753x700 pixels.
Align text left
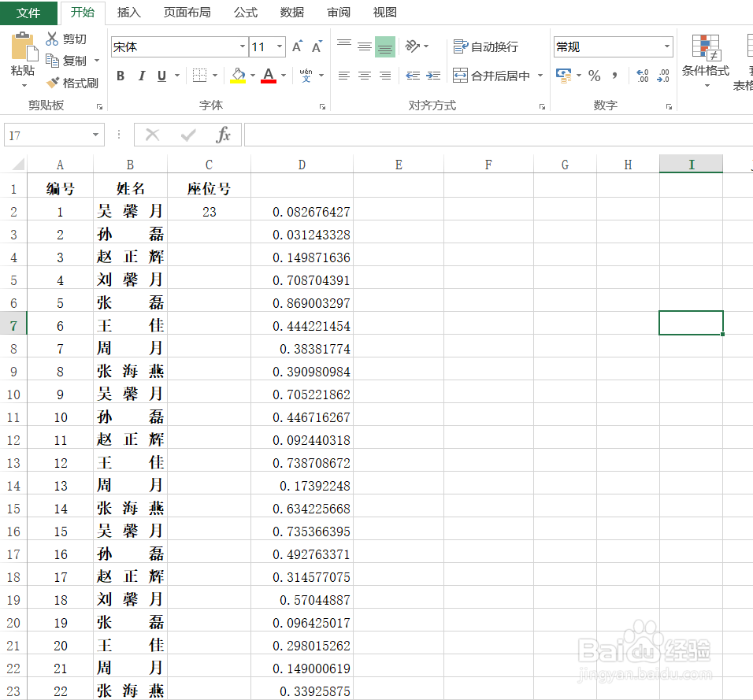(x=344, y=76)
